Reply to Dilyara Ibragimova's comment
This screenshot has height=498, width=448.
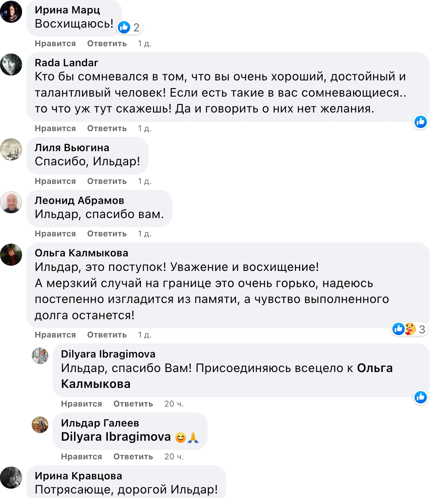[x=133, y=404]
